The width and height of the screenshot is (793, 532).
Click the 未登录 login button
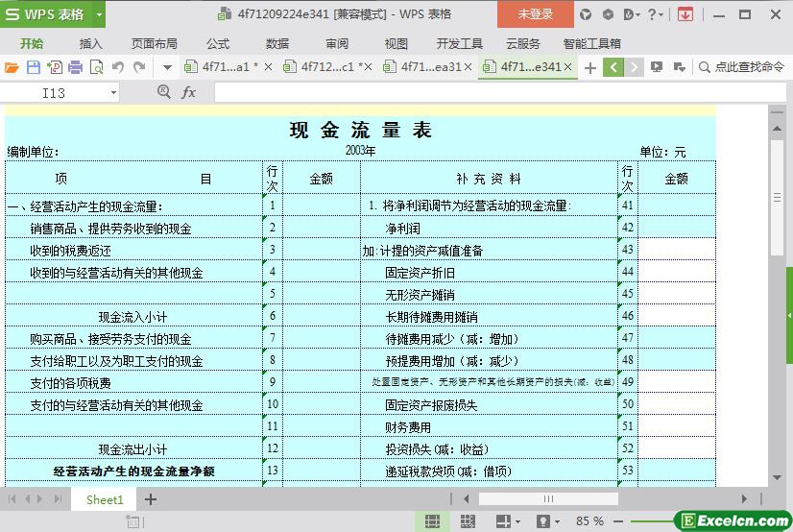535,14
